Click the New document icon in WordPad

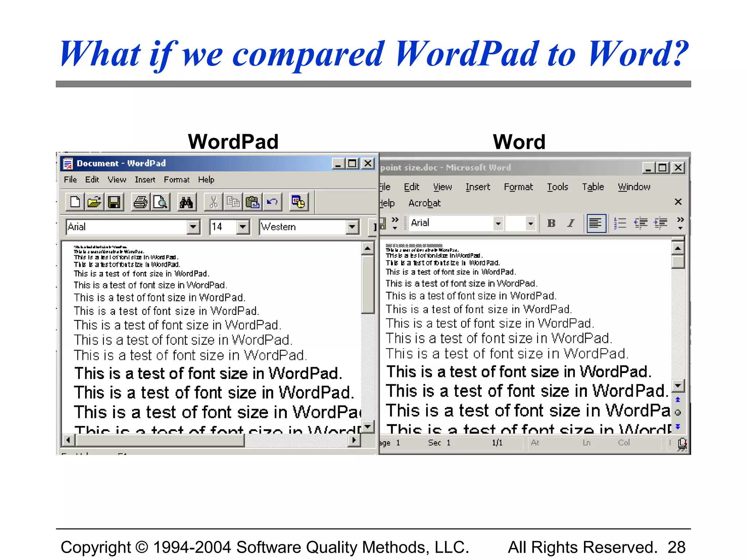click(75, 202)
